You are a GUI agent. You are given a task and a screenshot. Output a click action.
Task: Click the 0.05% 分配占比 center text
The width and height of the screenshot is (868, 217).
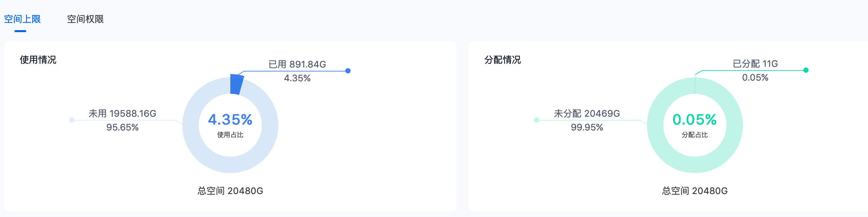tap(695, 125)
